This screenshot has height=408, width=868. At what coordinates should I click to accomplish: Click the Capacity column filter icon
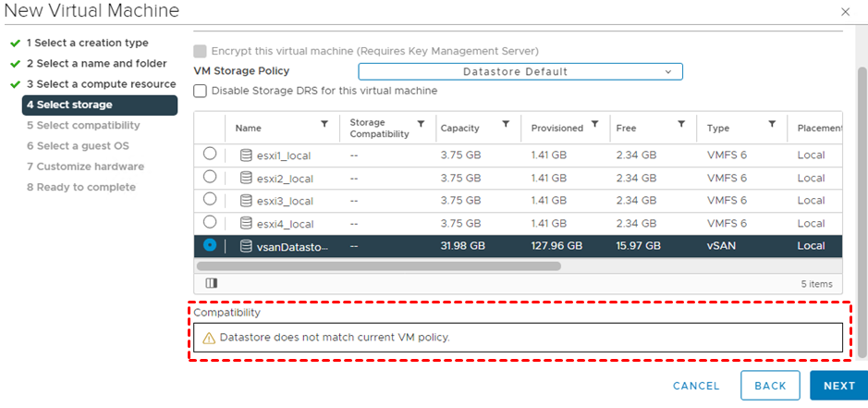(506, 124)
